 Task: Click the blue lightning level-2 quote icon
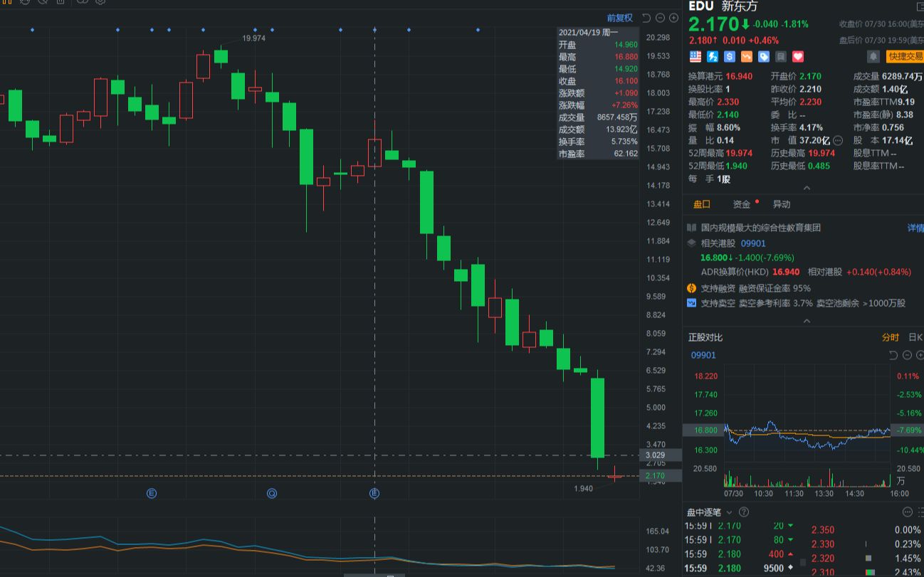pyautogui.click(x=713, y=56)
